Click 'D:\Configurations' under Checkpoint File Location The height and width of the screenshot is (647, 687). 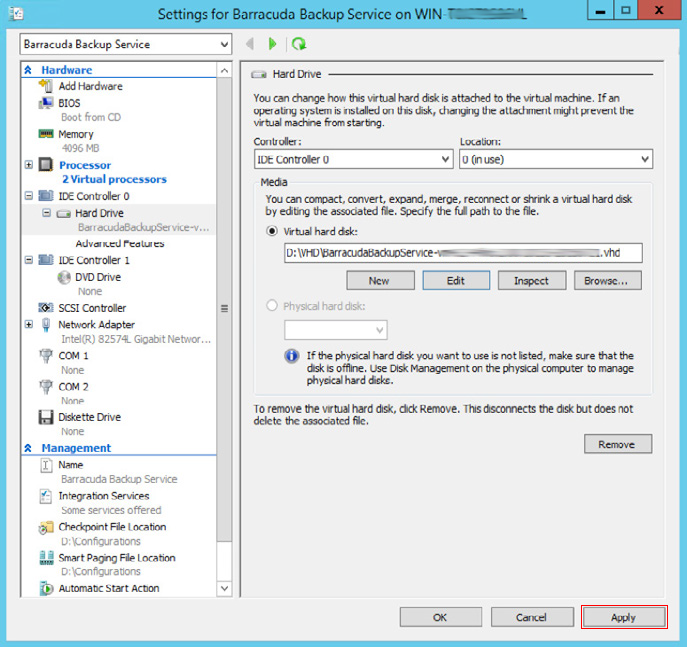pos(101,541)
